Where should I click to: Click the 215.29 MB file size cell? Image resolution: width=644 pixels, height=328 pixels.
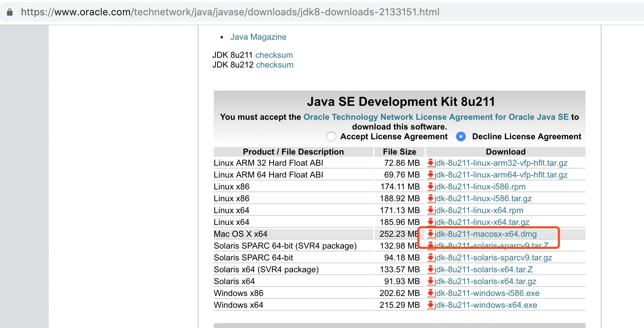coord(400,305)
